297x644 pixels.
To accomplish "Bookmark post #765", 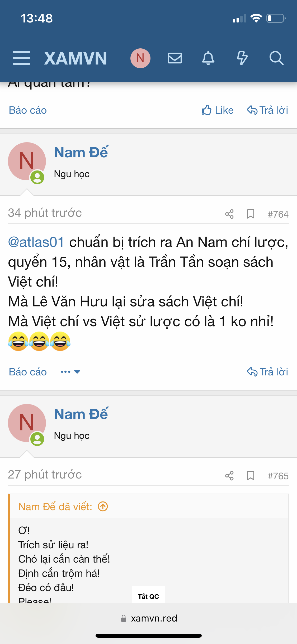I will click(x=251, y=476).
